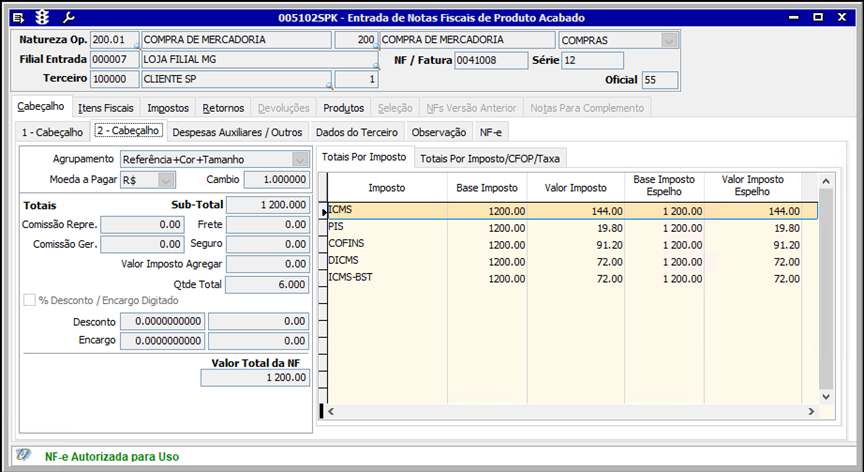Toggle % Desconto / Encargo Digitado checkbox
Image resolution: width=864 pixels, height=472 pixels.
(x=29, y=300)
